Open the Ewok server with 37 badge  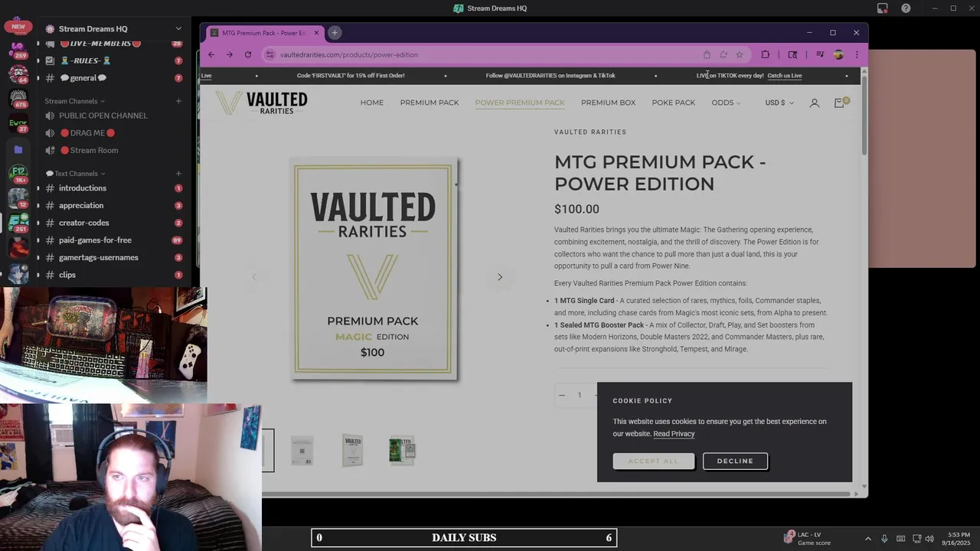pos(18,123)
